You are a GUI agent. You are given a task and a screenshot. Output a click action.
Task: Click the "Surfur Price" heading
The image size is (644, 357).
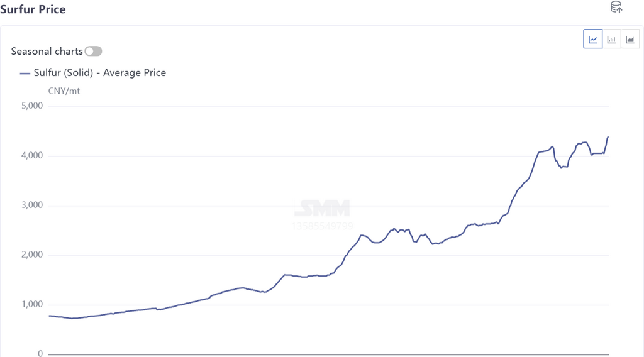[x=33, y=9]
